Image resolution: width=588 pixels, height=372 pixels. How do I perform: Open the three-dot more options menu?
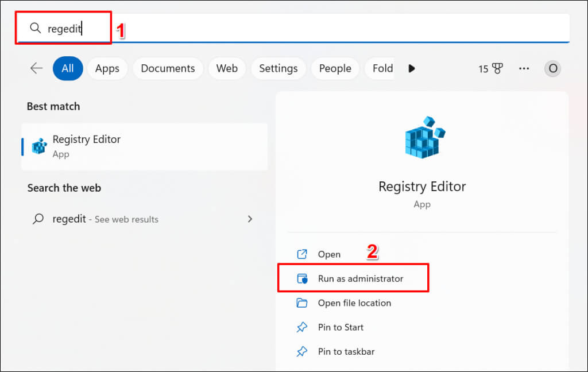(x=524, y=68)
